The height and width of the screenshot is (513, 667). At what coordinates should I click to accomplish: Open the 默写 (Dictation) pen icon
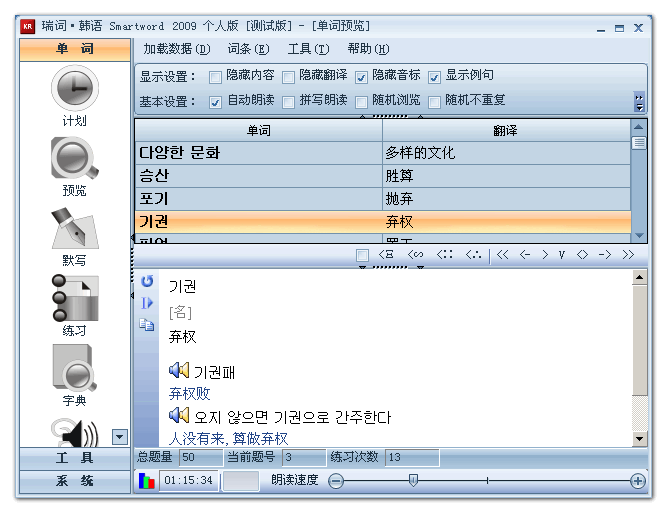tap(75, 228)
